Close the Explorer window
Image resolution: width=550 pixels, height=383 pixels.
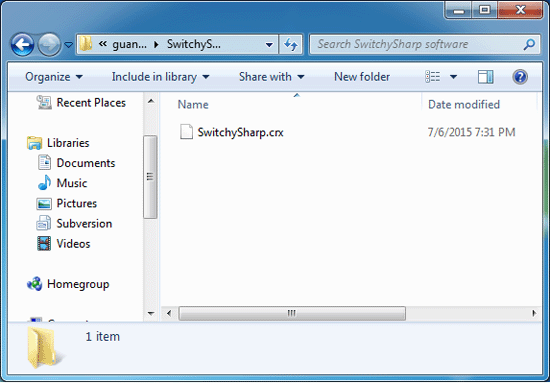(x=520, y=10)
